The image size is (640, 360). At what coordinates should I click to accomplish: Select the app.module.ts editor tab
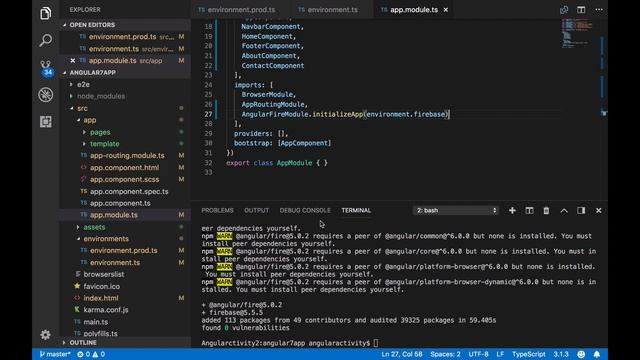414,10
